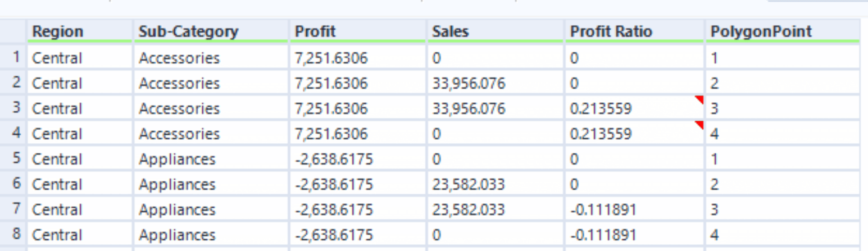Select the -0.111891 Profit Ratio cell in row 7
This screenshot has width=868, height=251.
point(634,210)
